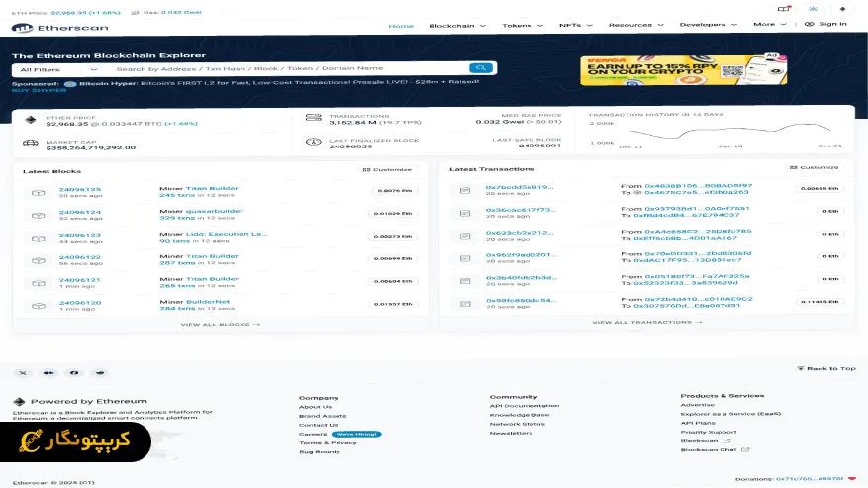
Task: Click the Back to Top arrow icon
Action: click(801, 368)
